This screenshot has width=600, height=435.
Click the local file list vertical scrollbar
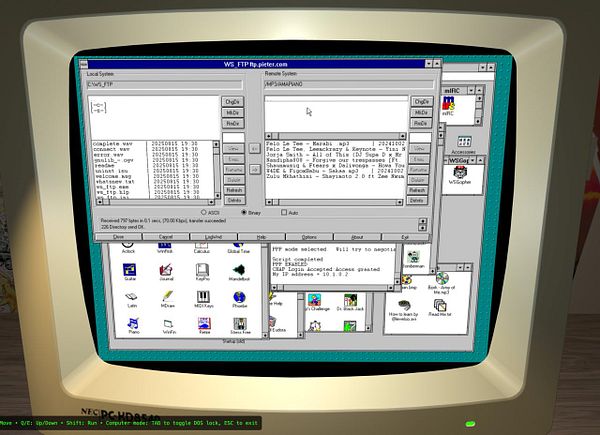pos(216,170)
